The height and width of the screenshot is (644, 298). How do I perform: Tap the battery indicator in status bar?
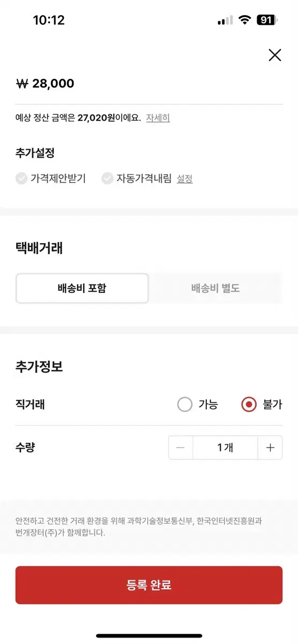(267, 20)
